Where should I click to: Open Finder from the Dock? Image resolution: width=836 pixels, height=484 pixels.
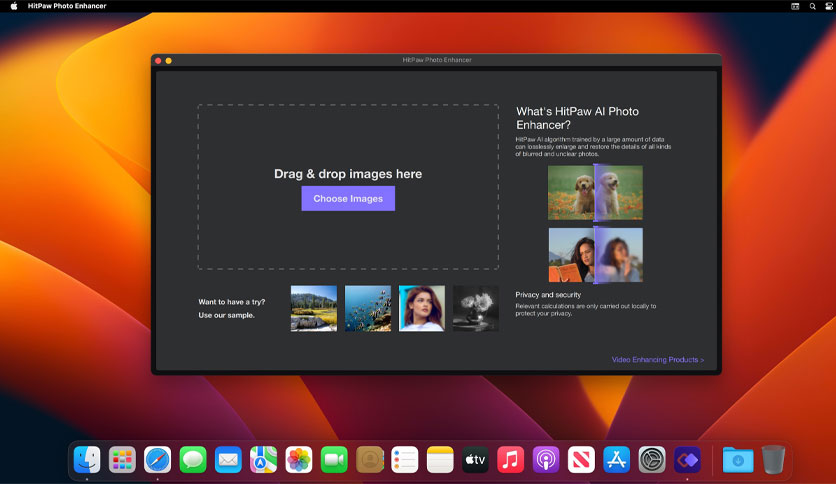coord(87,459)
